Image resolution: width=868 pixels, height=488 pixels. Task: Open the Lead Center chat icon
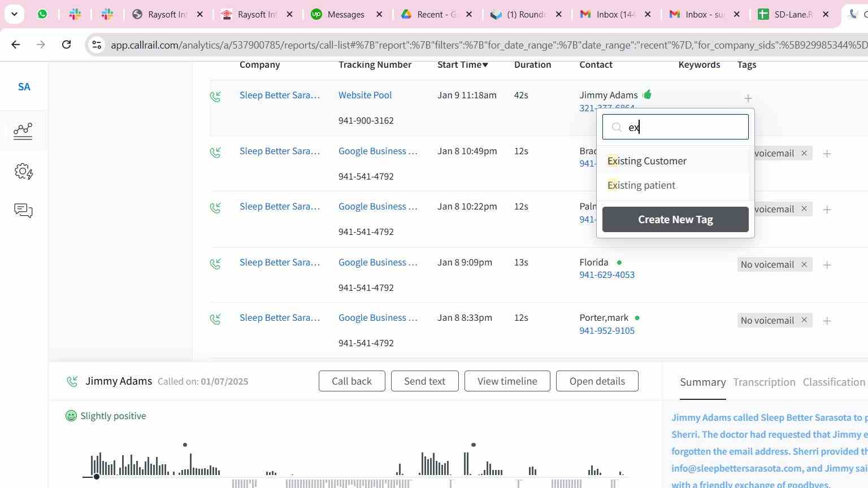pyautogui.click(x=23, y=211)
